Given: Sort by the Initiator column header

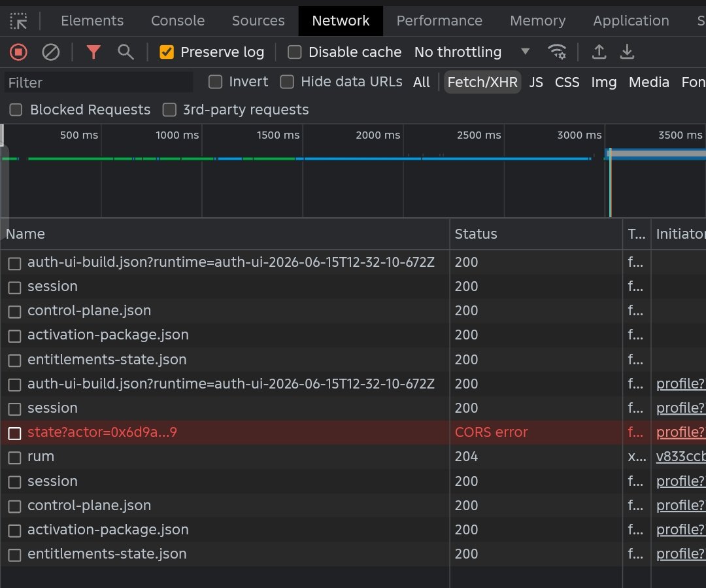Looking at the screenshot, I should (680, 234).
